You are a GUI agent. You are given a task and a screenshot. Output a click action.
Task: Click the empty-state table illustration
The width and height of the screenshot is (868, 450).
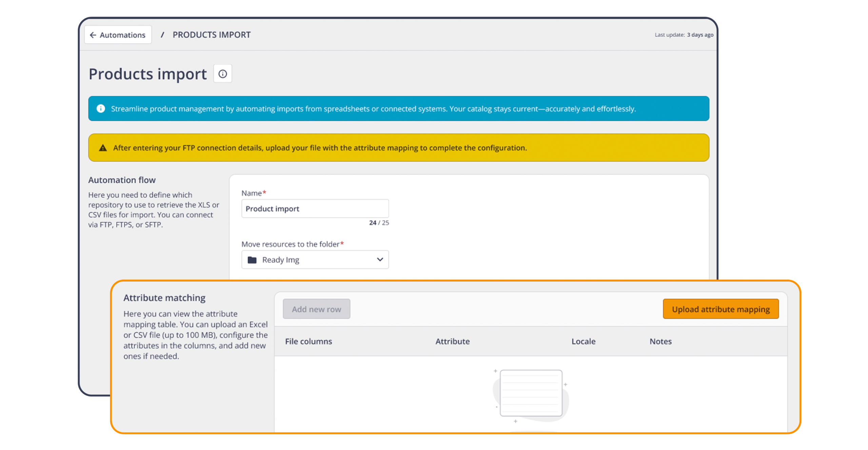(530, 392)
